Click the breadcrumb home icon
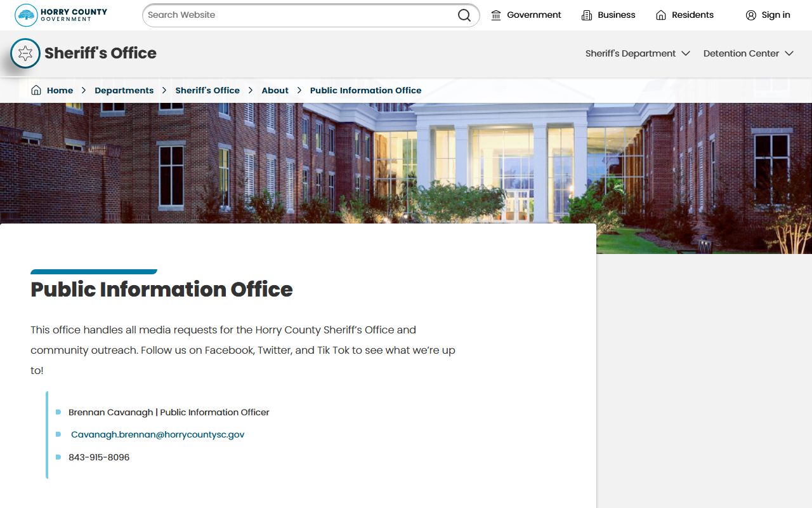Viewport: 812px width, 508px height. tap(36, 90)
